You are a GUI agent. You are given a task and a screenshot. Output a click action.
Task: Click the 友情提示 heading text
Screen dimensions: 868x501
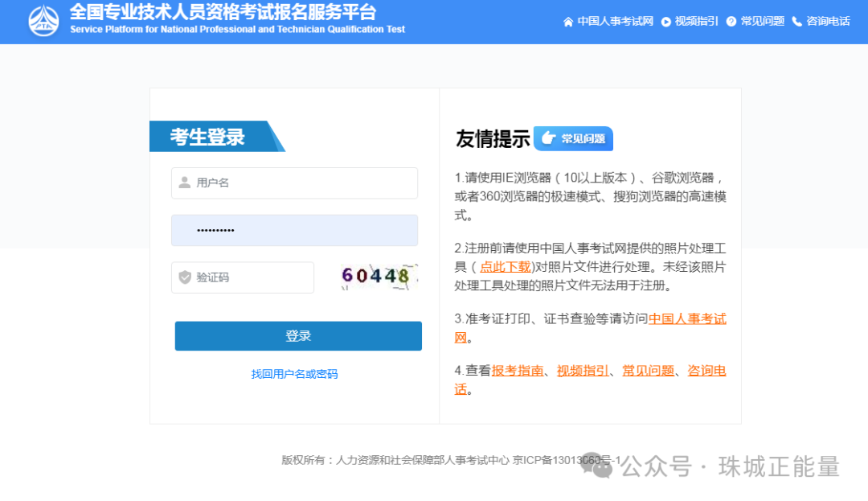(493, 139)
